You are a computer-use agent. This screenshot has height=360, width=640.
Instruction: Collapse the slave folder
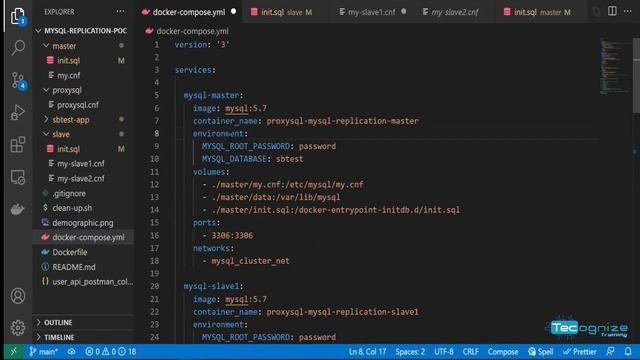[84, 134]
